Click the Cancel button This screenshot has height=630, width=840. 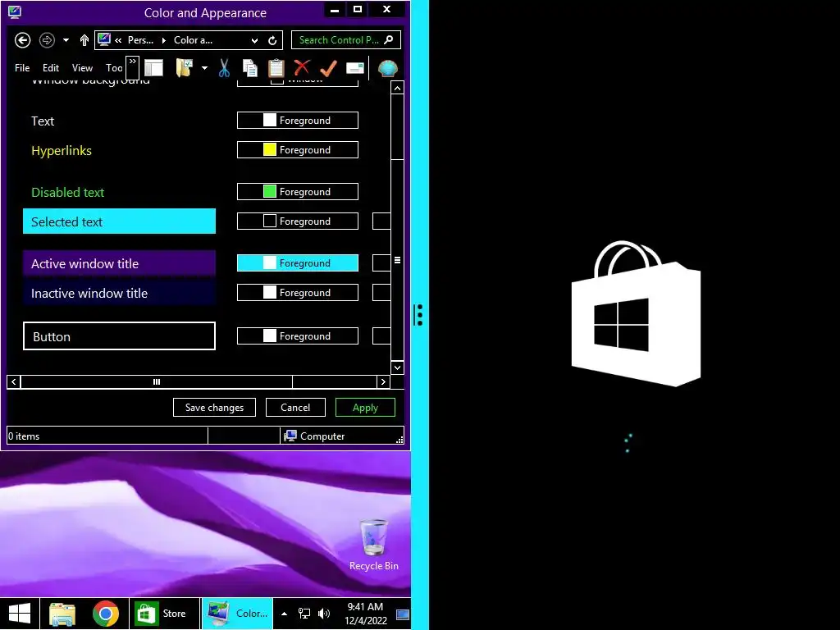[x=295, y=407]
